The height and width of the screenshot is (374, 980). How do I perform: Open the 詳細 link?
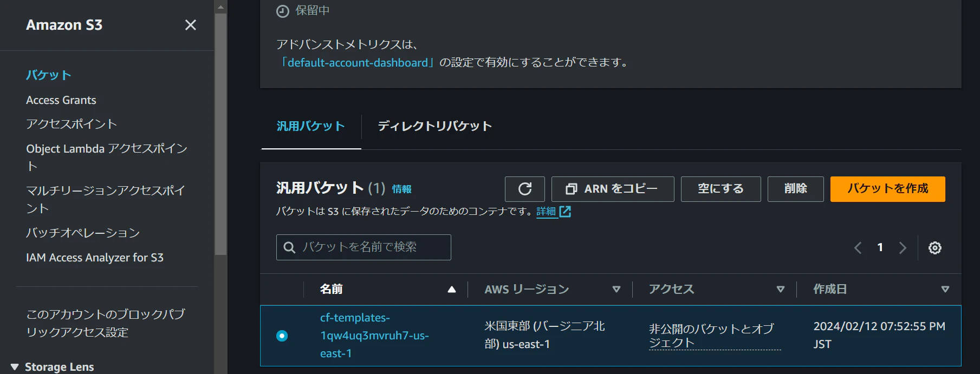546,212
